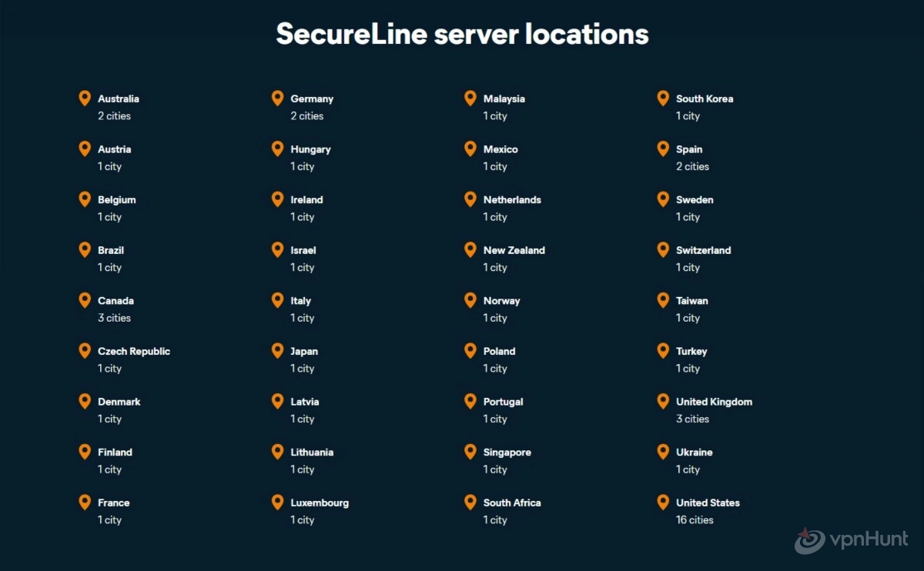The image size is (924, 571).
Task: Click the location pin beside Austria
Action: point(85,149)
